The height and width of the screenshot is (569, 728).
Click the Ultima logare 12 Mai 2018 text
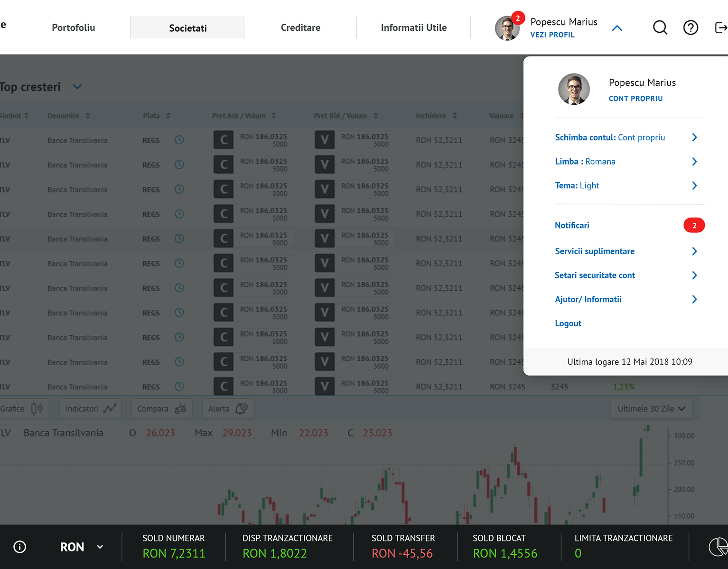tap(630, 362)
